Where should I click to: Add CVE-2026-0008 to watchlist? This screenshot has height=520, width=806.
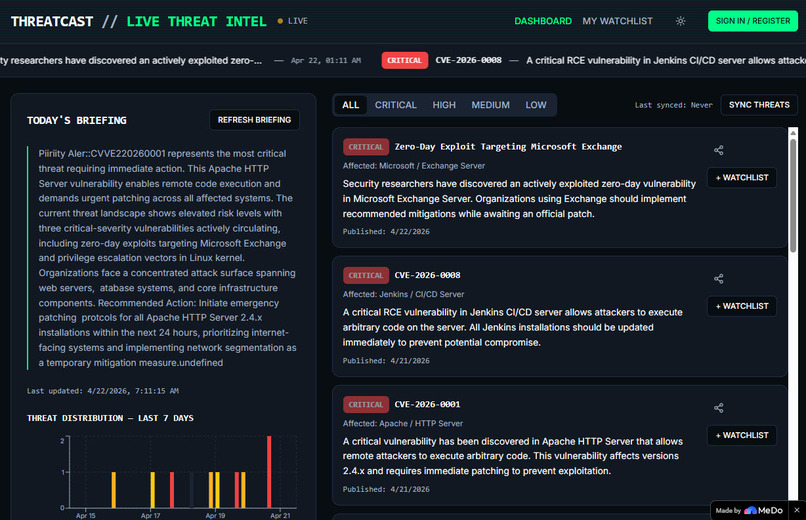(x=742, y=306)
